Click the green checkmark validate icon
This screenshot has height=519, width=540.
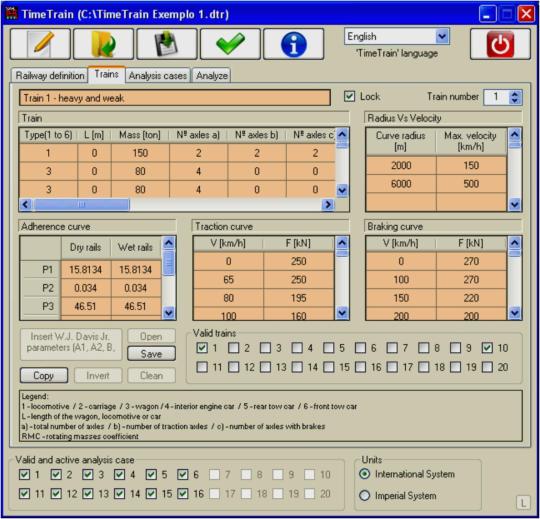point(230,44)
